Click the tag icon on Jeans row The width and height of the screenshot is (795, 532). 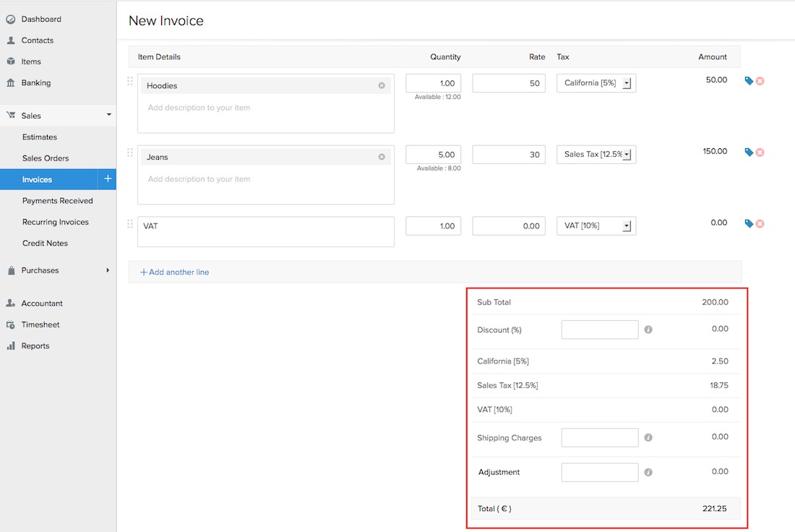749,153
